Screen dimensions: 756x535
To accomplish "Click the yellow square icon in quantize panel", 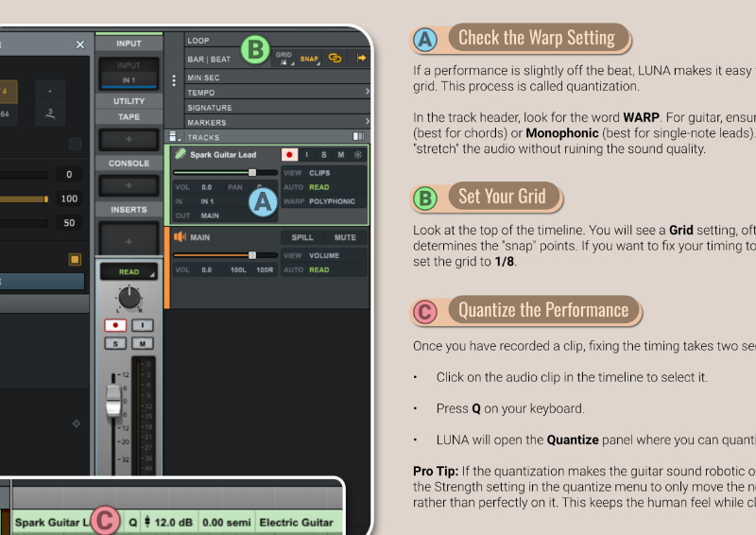I will click(x=75, y=260).
